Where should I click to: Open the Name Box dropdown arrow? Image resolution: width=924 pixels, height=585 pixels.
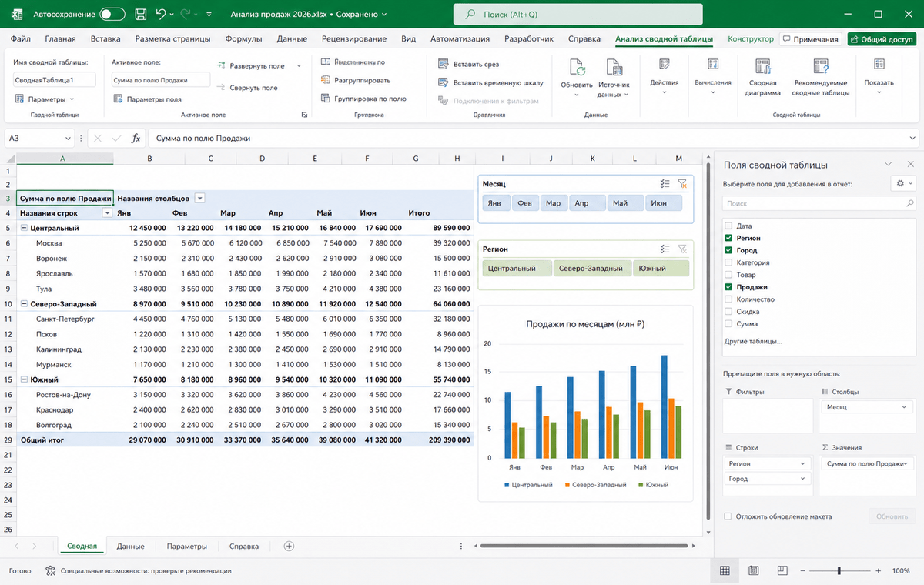tap(69, 139)
